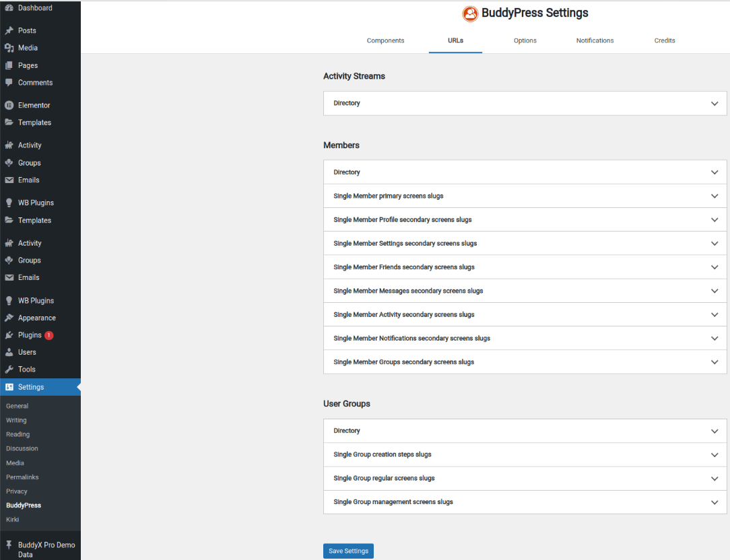Switch to the Notifications tab
The height and width of the screenshot is (560, 730).
[595, 40]
